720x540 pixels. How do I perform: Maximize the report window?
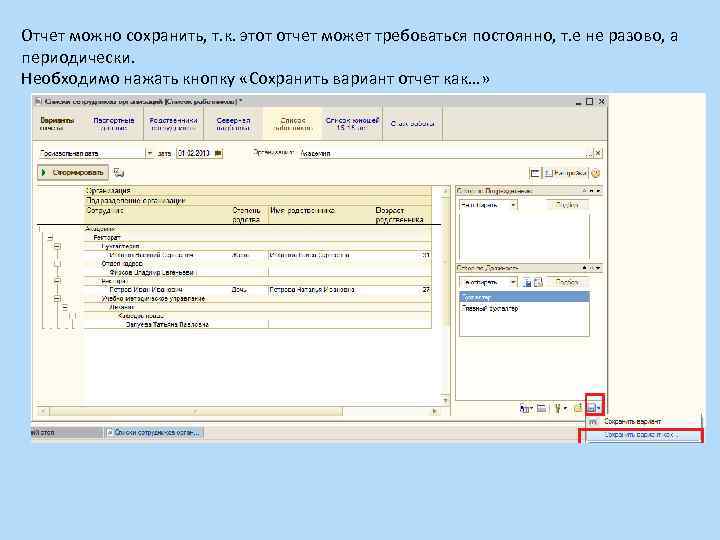[590, 101]
